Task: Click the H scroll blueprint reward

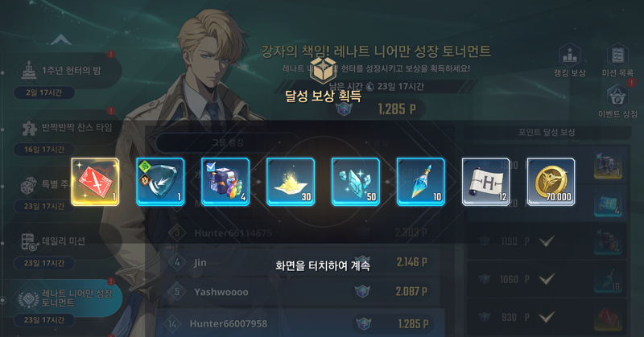Action: click(x=486, y=182)
